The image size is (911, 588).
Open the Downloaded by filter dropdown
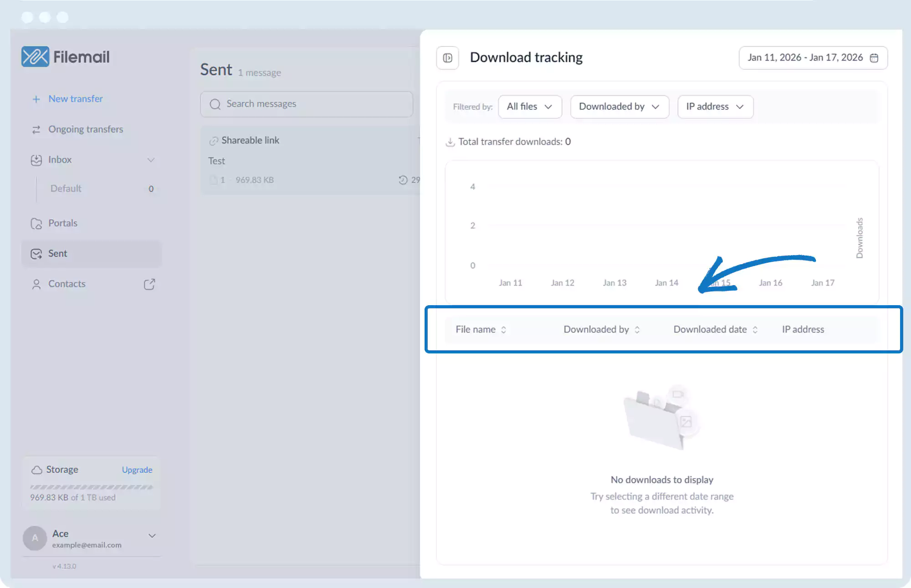pos(619,107)
